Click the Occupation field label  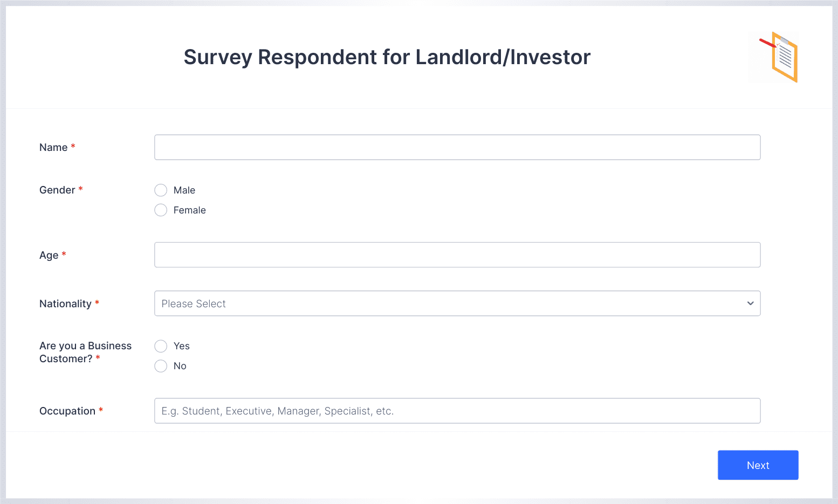point(67,411)
